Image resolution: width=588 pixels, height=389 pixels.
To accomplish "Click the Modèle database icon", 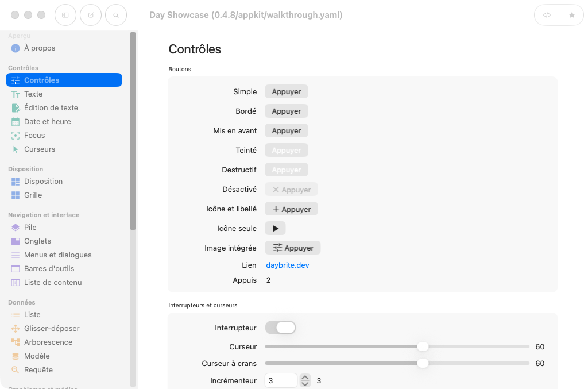I will click(16, 356).
